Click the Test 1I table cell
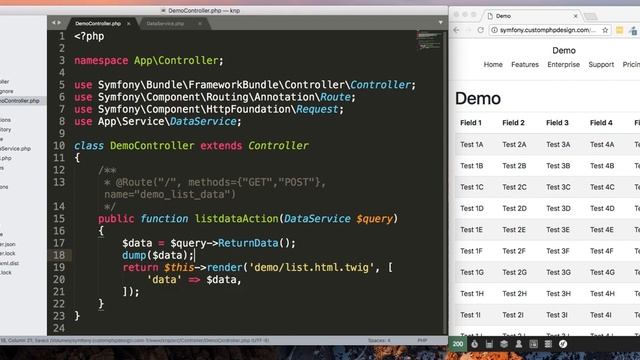640x360 pixels. point(470,315)
